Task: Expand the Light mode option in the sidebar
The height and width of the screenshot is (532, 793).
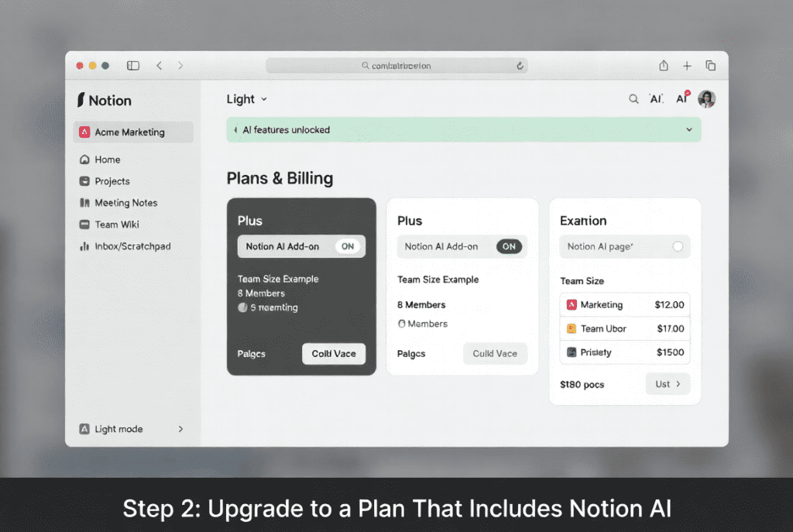Action: tap(180, 428)
